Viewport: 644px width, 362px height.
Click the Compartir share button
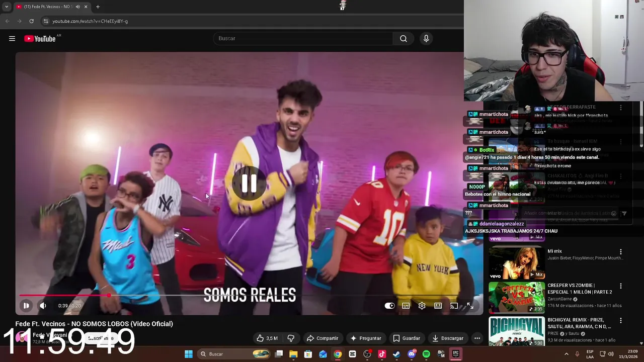click(x=323, y=338)
